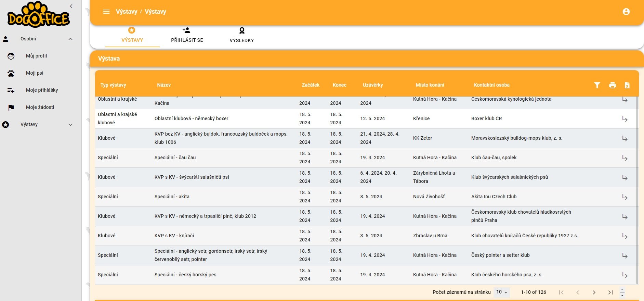This screenshot has width=644, height=301.
Task: Open the user account icon
Action: [626, 12]
